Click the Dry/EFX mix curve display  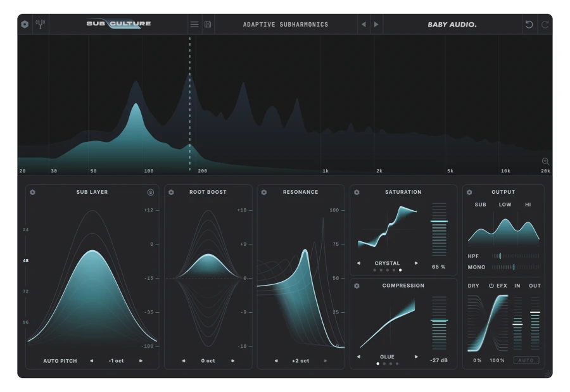click(x=488, y=323)
